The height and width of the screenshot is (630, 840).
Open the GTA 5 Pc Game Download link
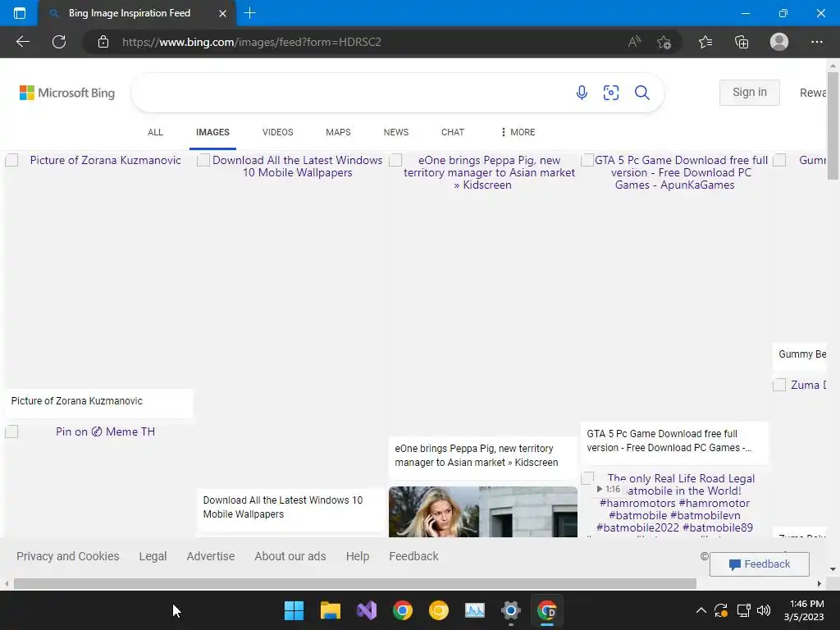point(681,172)
